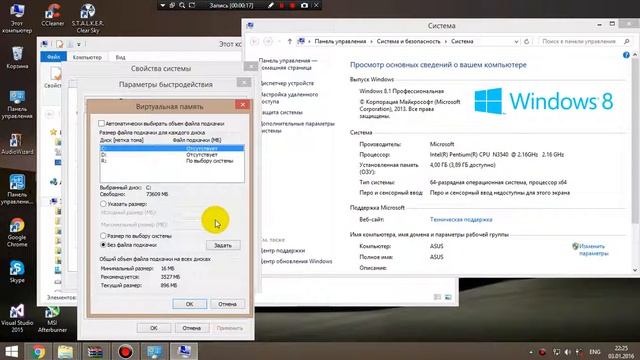Click Система и безопасность breadcrumb
This screenshot has height=360, width=640.
[408, 41]
